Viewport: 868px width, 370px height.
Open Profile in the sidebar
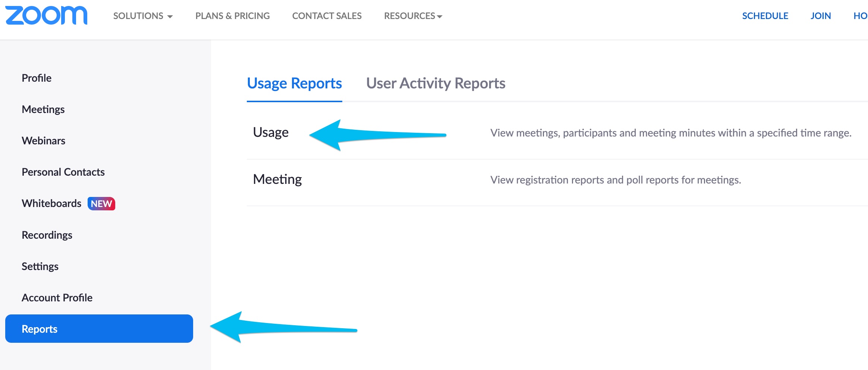[x=37, y=78]
